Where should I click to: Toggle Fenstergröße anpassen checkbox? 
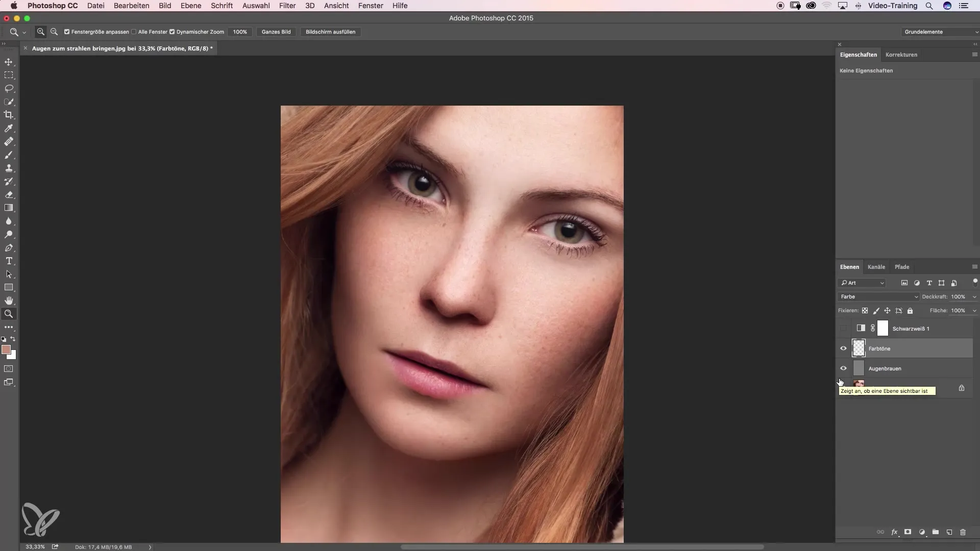pos(67,32)
